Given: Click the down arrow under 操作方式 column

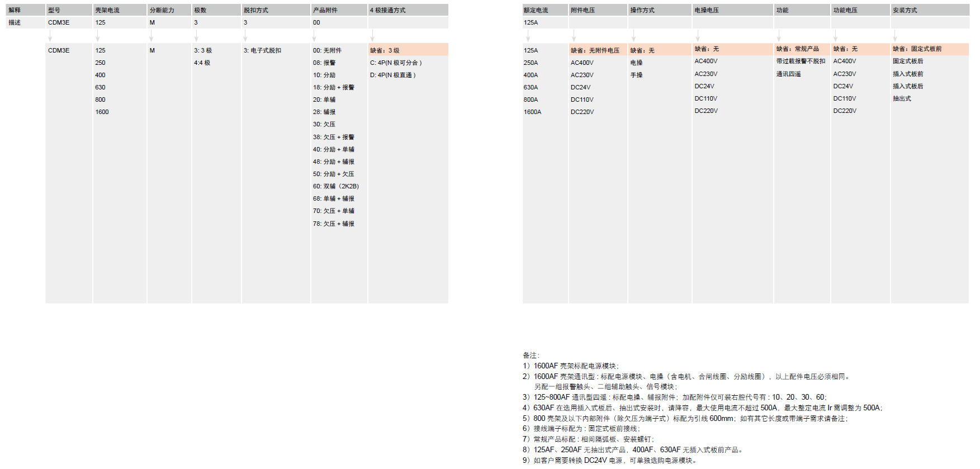Looking at the screenshot, I should tap(633, 36).
